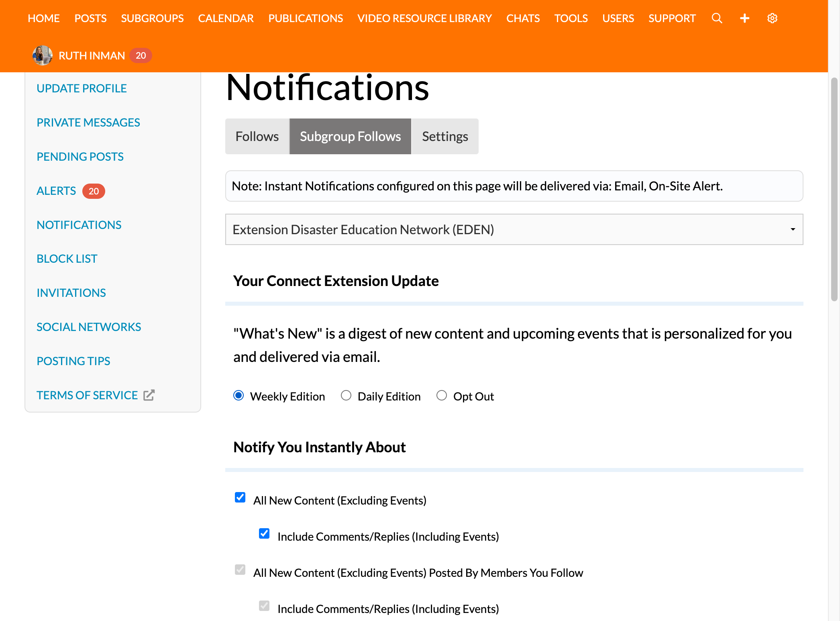Select the Daily Edition radio button
Image resolution: width=840 pixels, height=621 pixels.
point(346,396)
